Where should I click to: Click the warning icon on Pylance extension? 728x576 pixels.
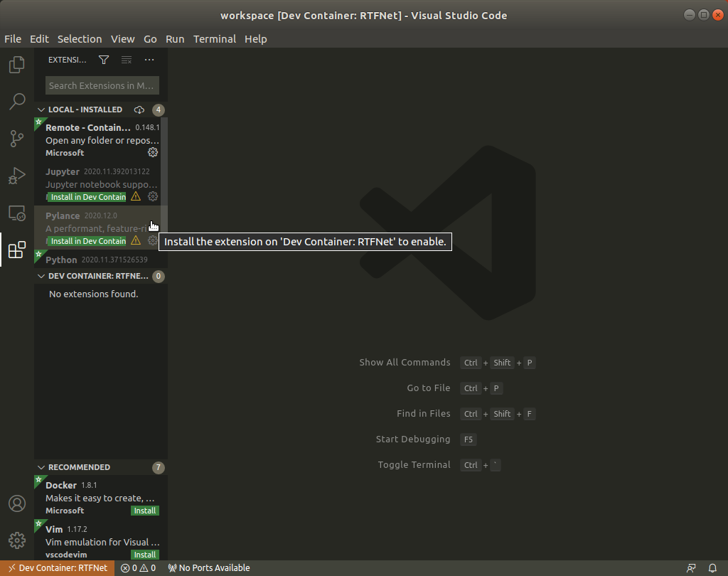point(136,240)
